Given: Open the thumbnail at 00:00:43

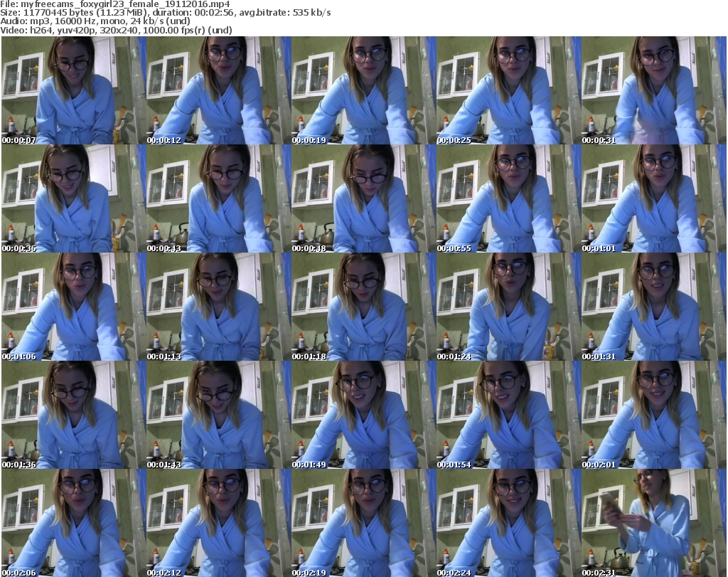Looking at the screenshot, I should [x=219, y=198].
